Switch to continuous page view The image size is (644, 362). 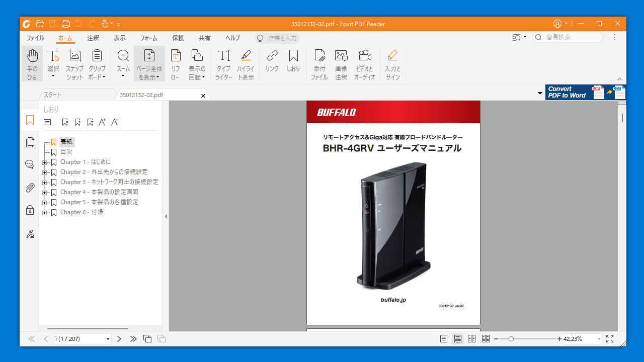click(458, 339)
